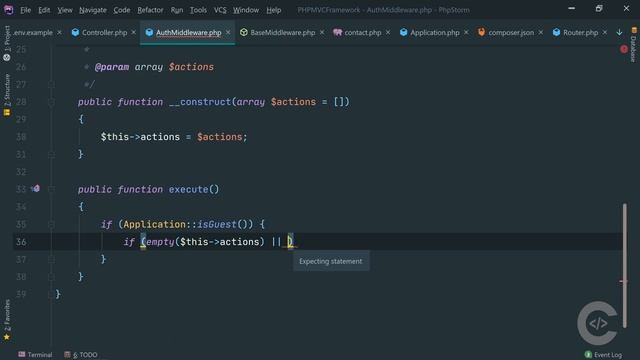The width and height of the screenshot is (640, 360).
Task: Open the TODO tool window
Action: [x=81, y=355]
